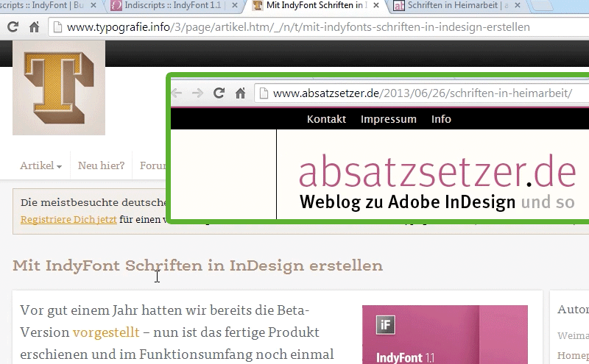Image resolution: width=589 pixels, height=364 pixels.
Task: Click the home icon in the inset browser
Action: [241, 93]
